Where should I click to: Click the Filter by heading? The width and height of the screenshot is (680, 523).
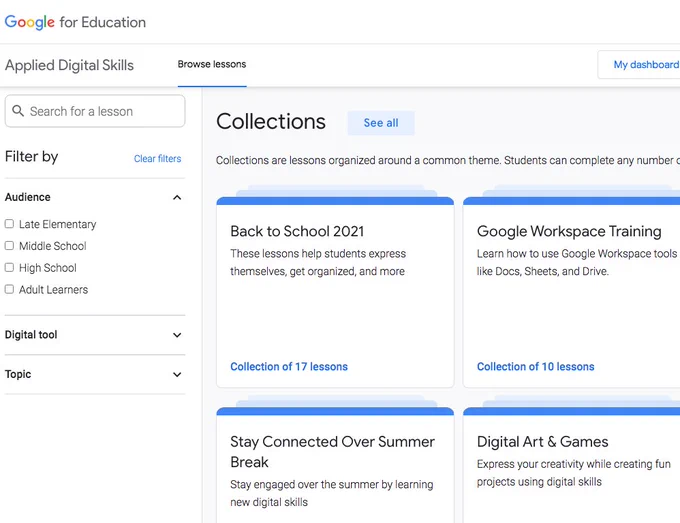click(x=31, y=157)
